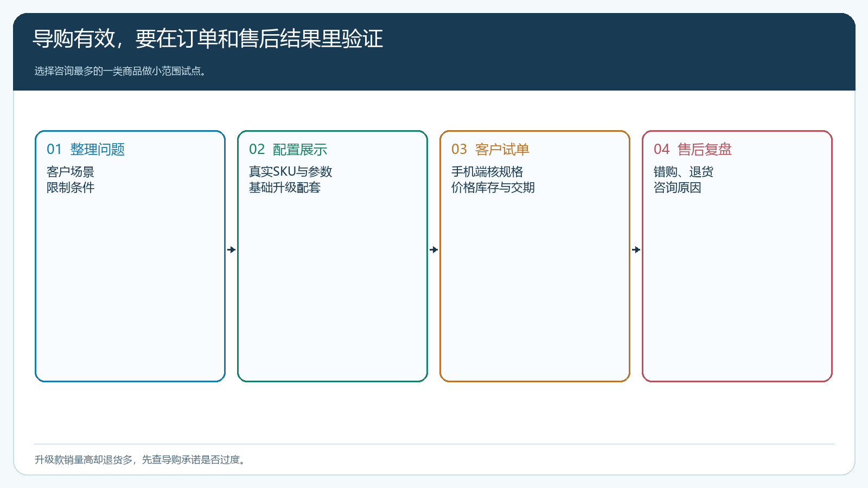Click the 手机端核规格 text line

[x=487, y=172]
